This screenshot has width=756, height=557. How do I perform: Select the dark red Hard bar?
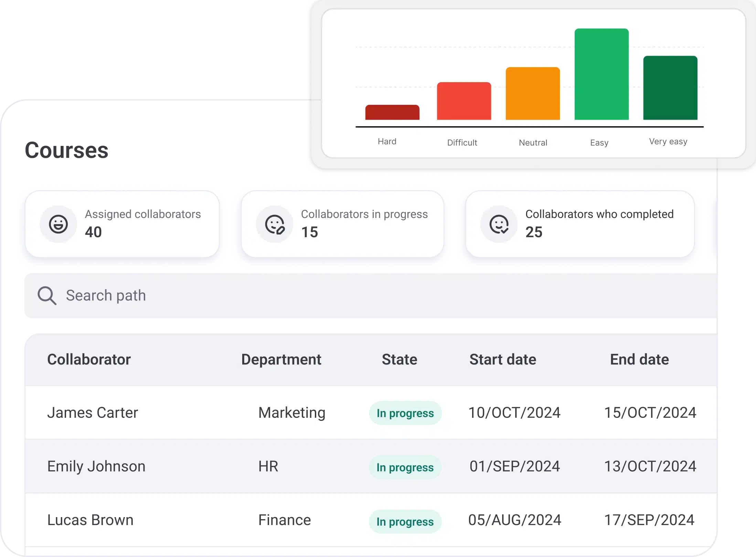point(392,112)
